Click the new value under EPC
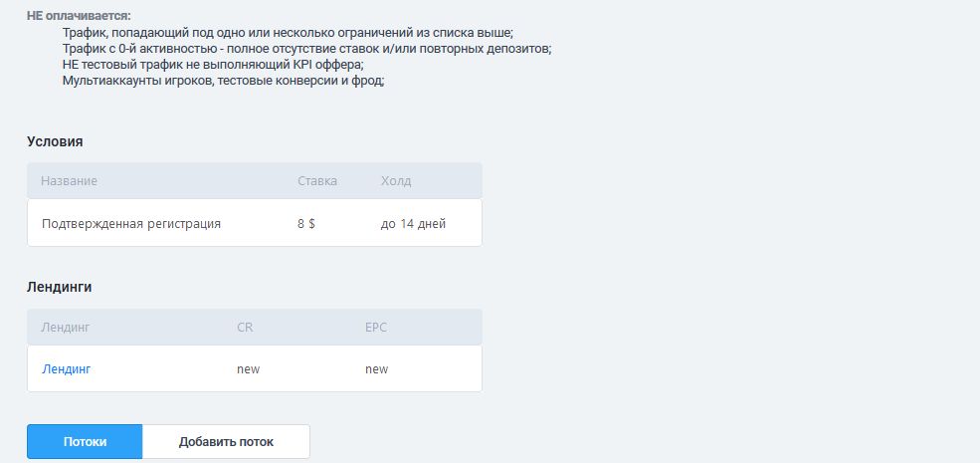Viewport: 980px width, 463px height. point(376,369)
